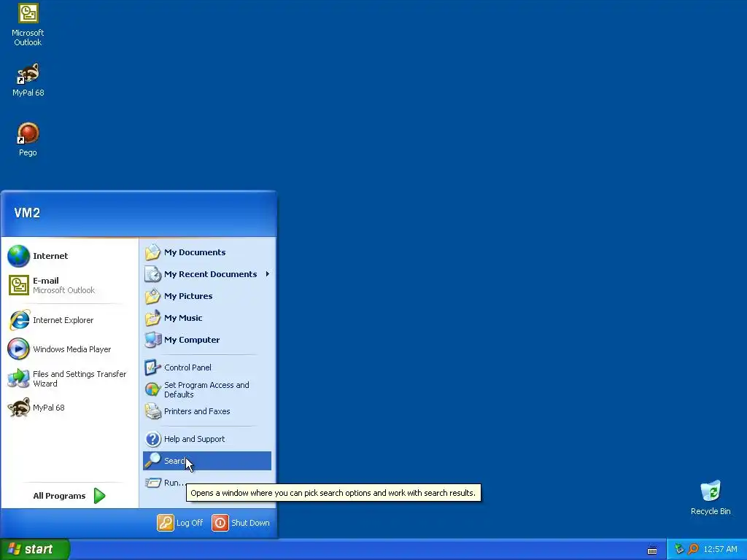This screenshot has width=747, height=560.
Task: Click the Shut Down button
Action: point(241,523)
